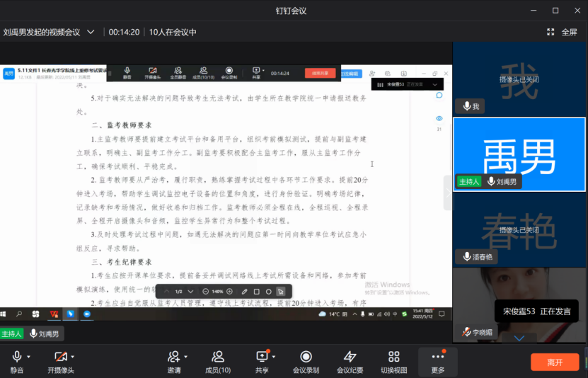Turn on camera via 开摄像头

(x=60, y=362)
